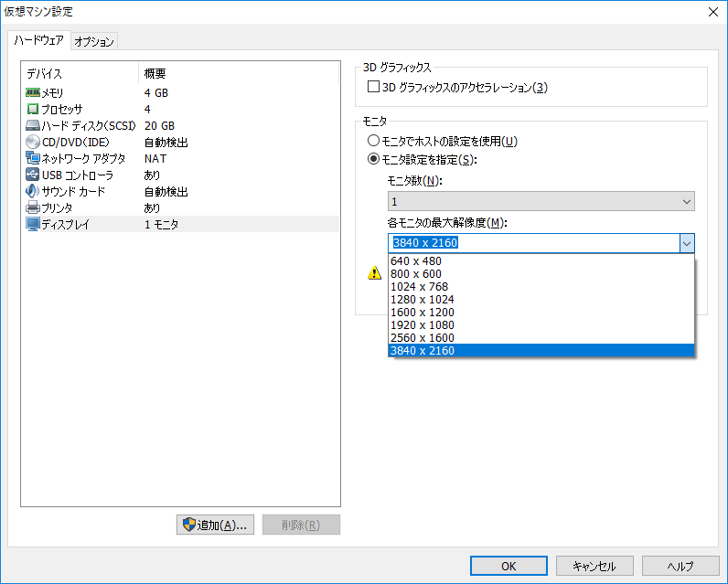Click the 4 GB memory summary value

click(x=156, y=93)
